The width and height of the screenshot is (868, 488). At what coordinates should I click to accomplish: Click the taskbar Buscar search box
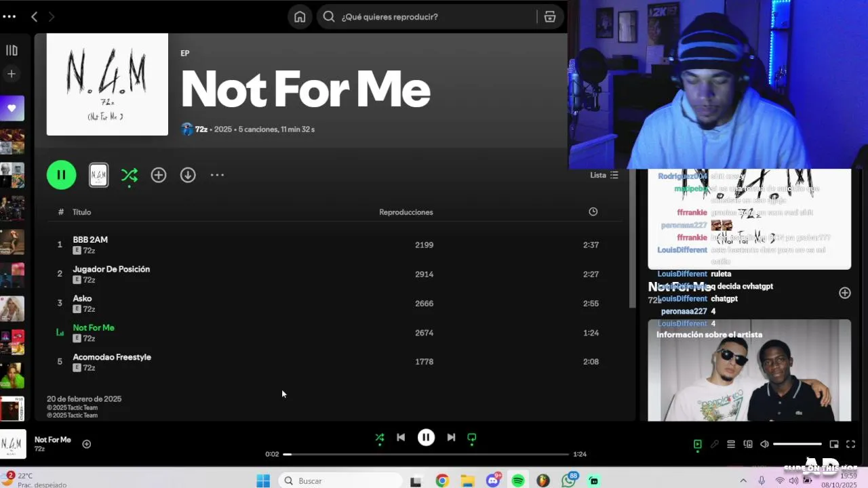click(340, 481)
